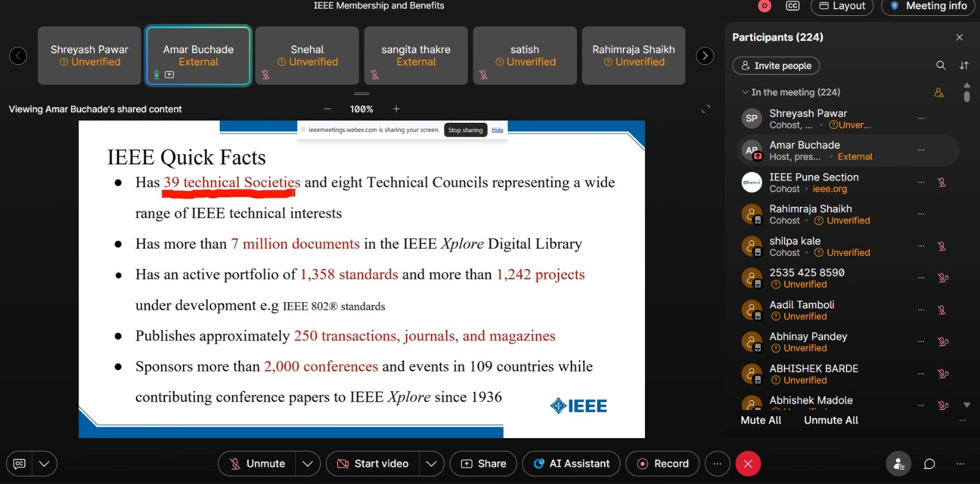This screenshot has width=980, height=484.
Task: Toggle IEEE Pune Section microphone mute icon
Action: [942, 182]
